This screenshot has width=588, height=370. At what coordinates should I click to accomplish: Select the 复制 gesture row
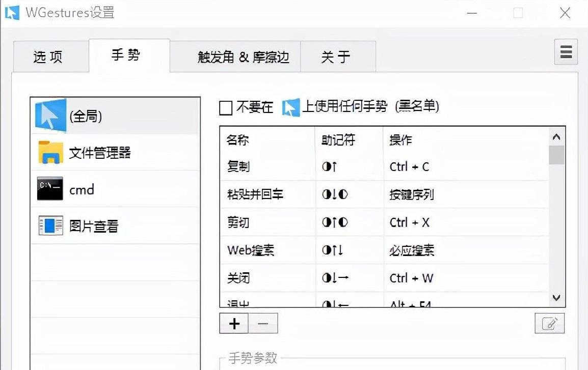384,166
